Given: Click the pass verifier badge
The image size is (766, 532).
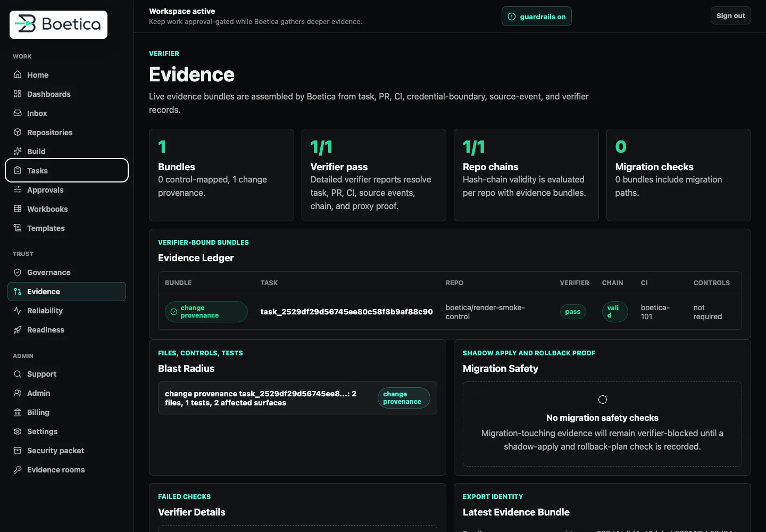Looking at the screenshot, I should pos(573,312).
